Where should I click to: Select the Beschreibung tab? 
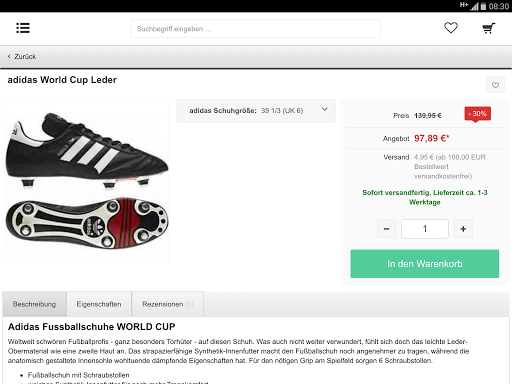(34, 304)
